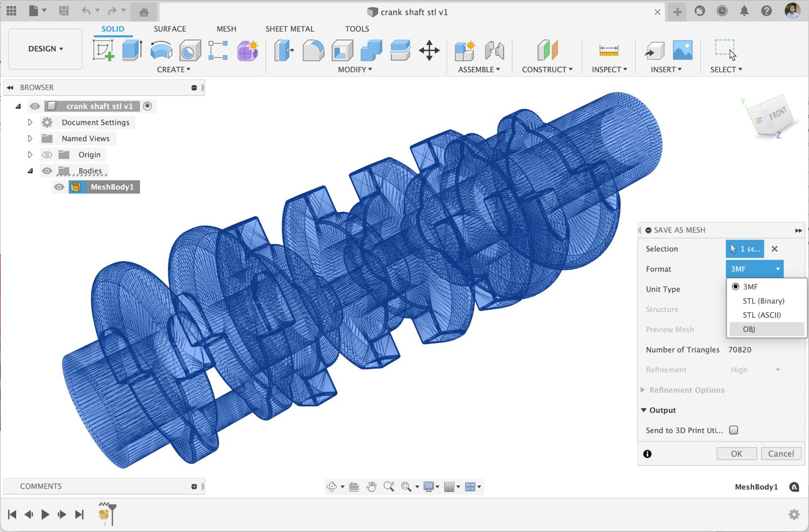Viewport: 809px width, 532px height.
Task: Switch to the SHEET METAL tab
Action: 290,29
